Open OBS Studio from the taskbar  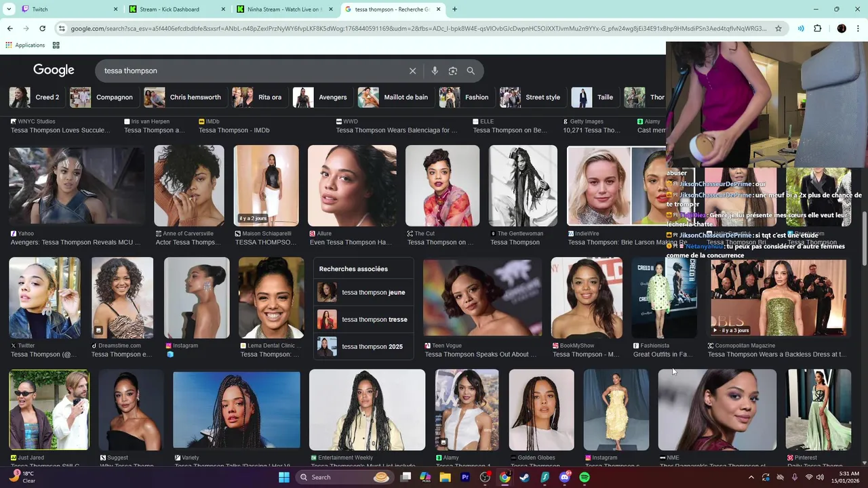coord(485,477)
